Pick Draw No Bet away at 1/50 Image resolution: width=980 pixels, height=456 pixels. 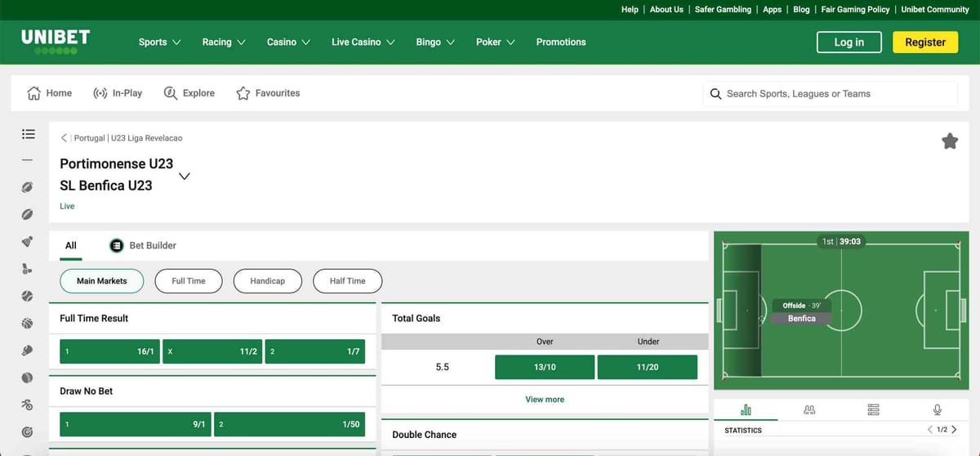289,424
